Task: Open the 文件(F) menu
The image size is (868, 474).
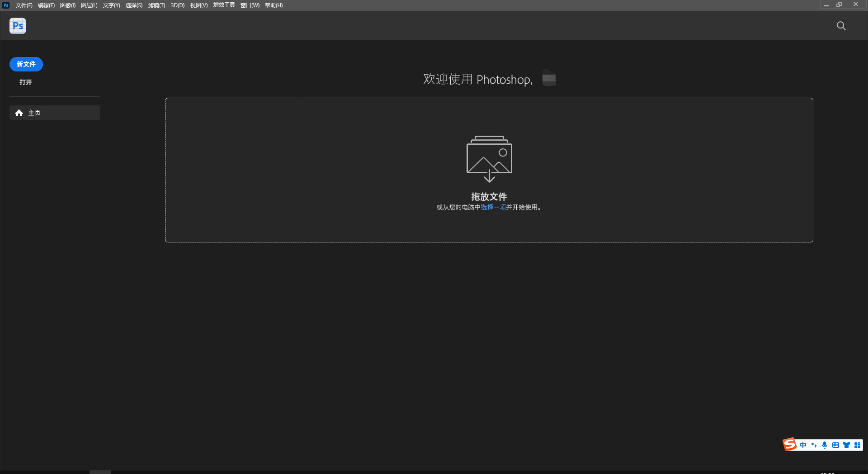Action: [x=24, y=5]
